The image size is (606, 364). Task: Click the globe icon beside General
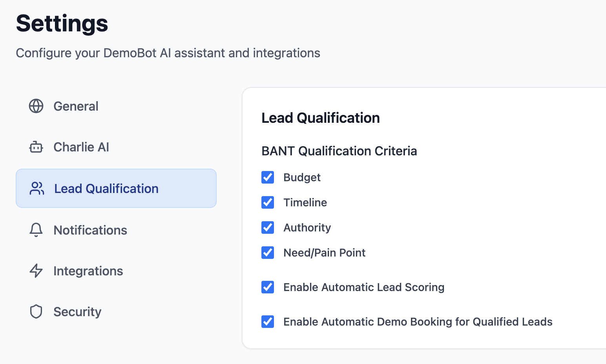[x=36, y=106]
